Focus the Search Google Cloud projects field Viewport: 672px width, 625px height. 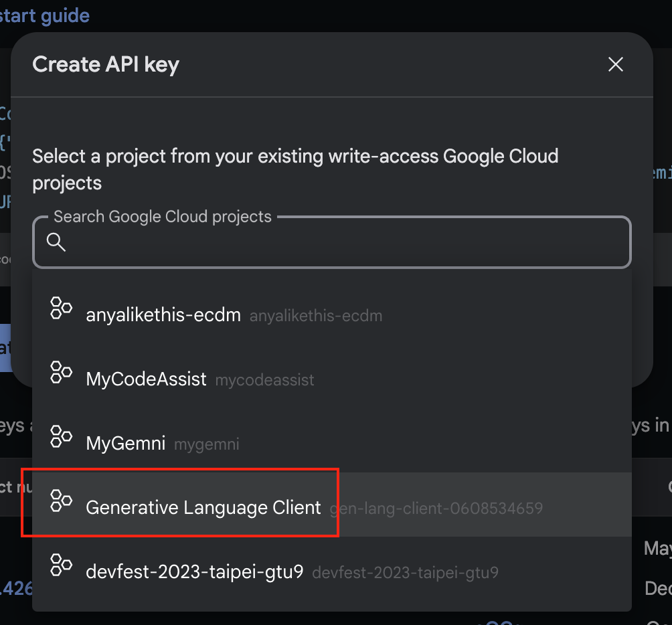click(341, 242)
